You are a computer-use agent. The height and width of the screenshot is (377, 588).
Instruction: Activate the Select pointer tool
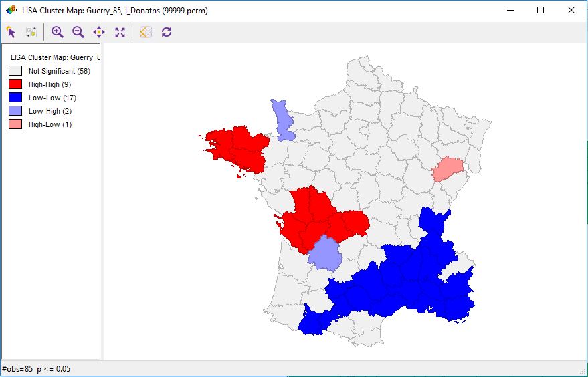[x=11, y=32]
